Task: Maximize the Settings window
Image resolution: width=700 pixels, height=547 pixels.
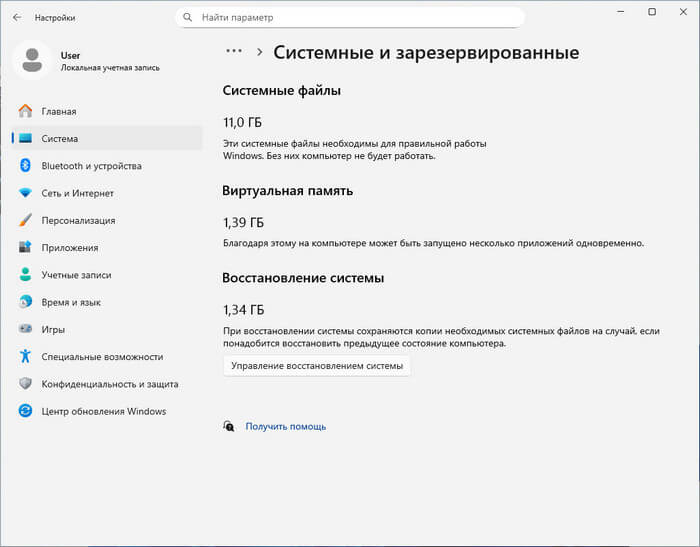Action: pos(652,12)
